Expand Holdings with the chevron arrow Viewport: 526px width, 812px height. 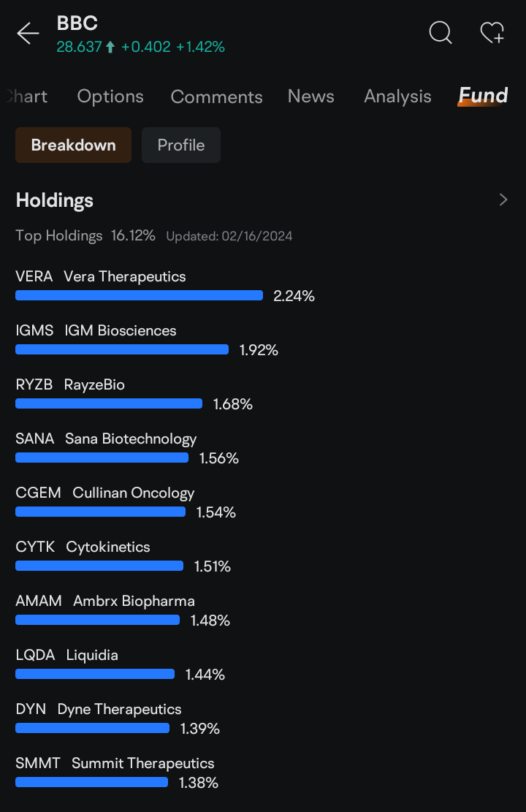coord(503,200)
